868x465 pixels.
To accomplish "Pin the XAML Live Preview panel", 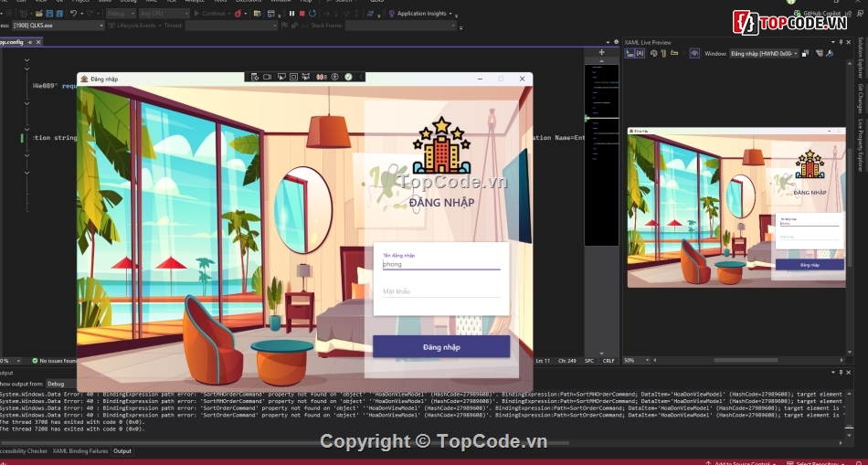I will coord(841,42).
